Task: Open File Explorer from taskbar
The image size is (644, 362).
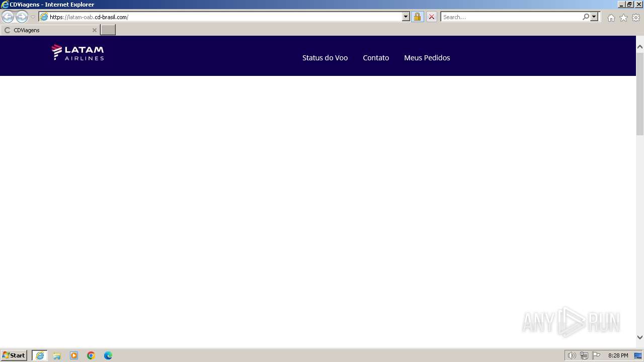Action: click(x=57, y=355)
